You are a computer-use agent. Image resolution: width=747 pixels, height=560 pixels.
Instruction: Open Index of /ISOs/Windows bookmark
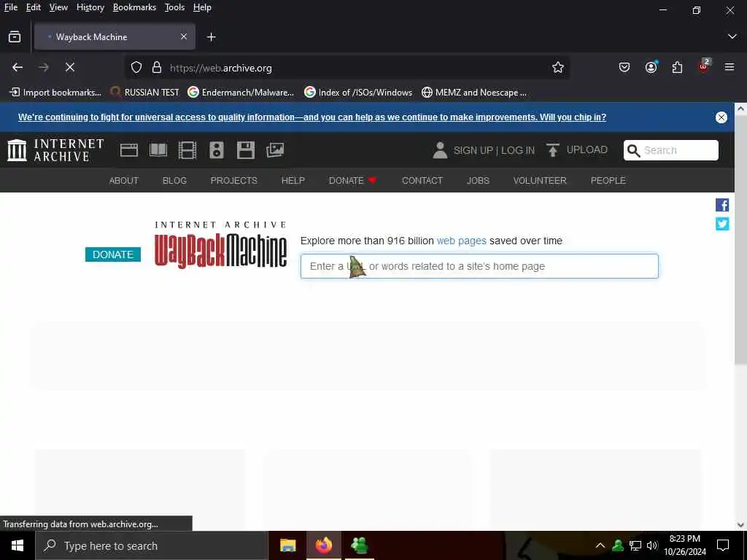(358, 93)
